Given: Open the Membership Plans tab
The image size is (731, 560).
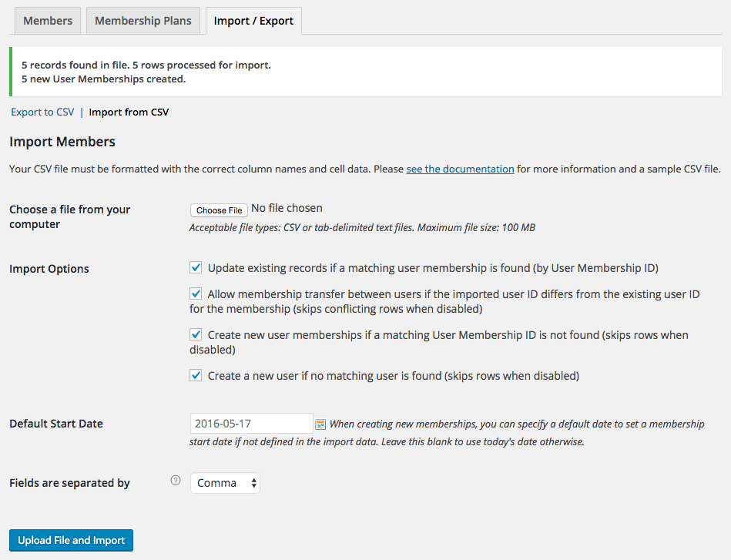Looking at the screenshot, I should pos(143,21).
